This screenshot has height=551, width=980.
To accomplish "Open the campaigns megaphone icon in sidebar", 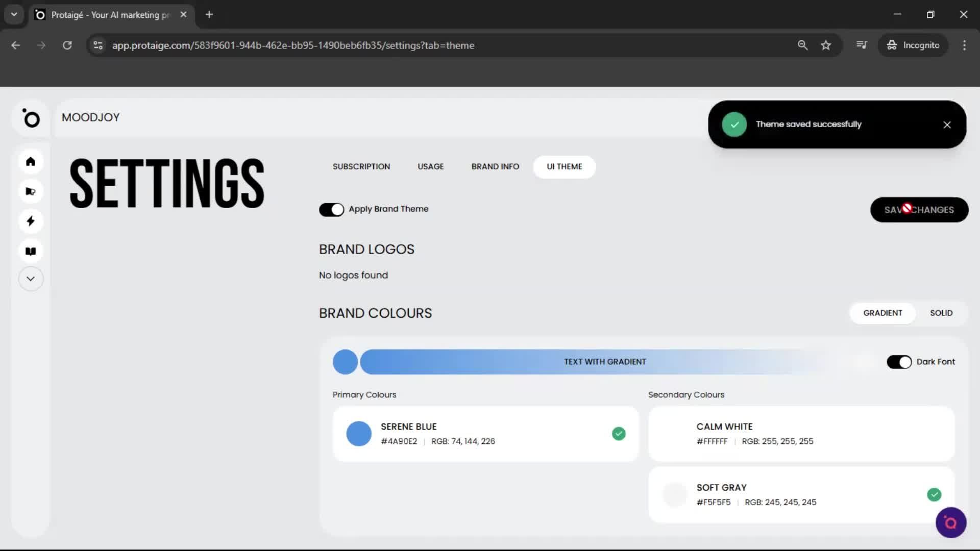I will coord(31,191).
